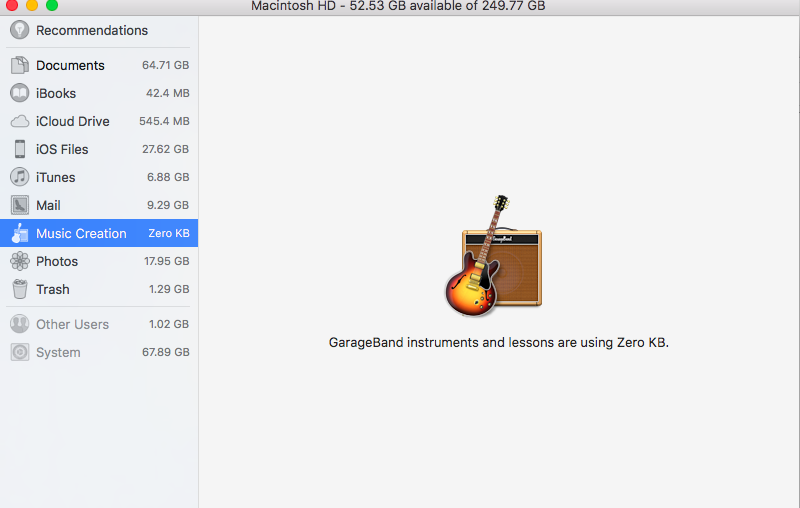Viewport: 800px width, 508px height.
Task: Click the Music Creation guitar icon in sidebar
Action: (x=19, y=233)
